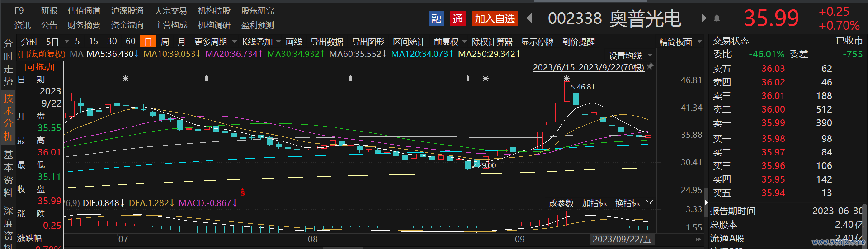
Task: Open the 5日 period dropdown arrow
Action: point(67,42)
